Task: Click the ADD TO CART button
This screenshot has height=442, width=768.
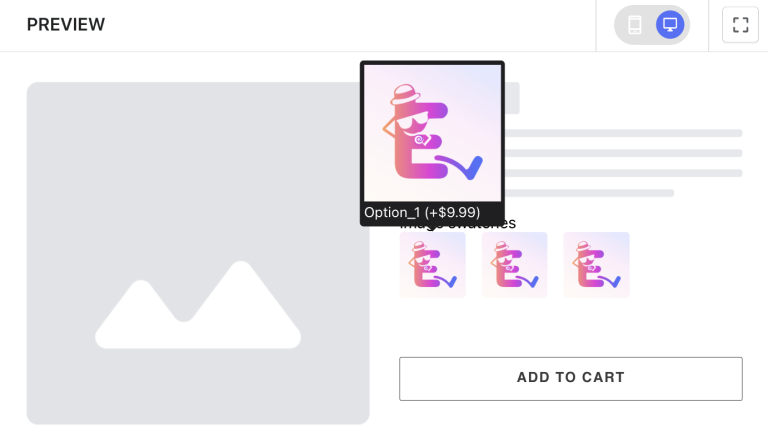Action: pos(571,379)
